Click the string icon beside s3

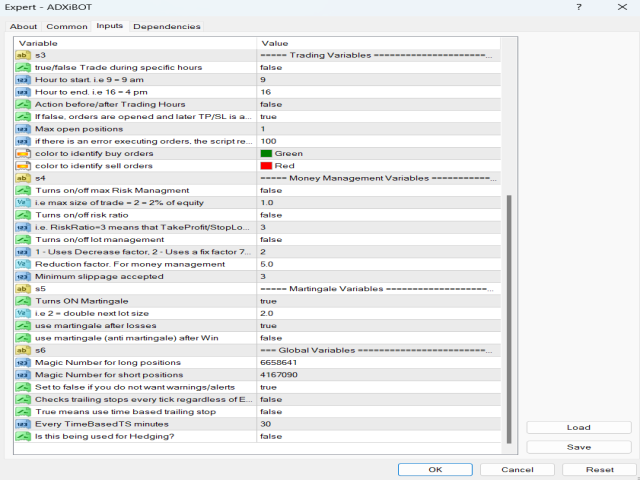click(x=23, y=55)
